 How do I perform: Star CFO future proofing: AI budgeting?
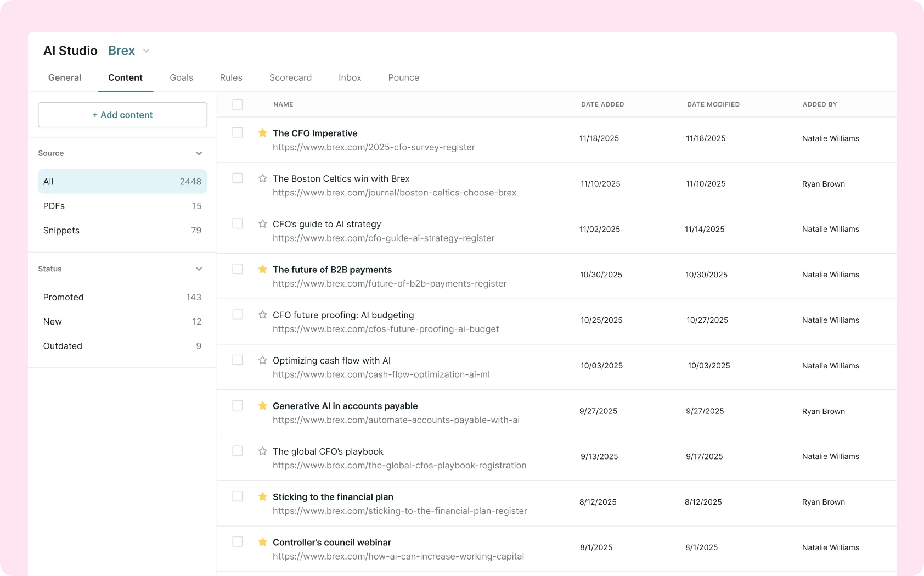coord(263,315)
